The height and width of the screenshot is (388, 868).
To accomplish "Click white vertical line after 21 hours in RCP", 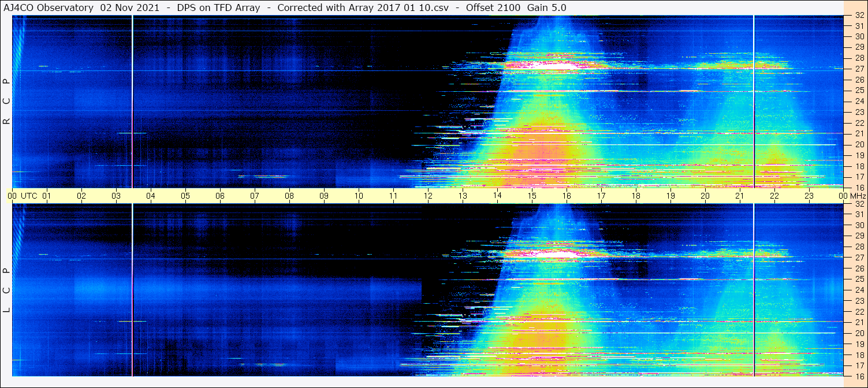I will click(x=754, y=101).
